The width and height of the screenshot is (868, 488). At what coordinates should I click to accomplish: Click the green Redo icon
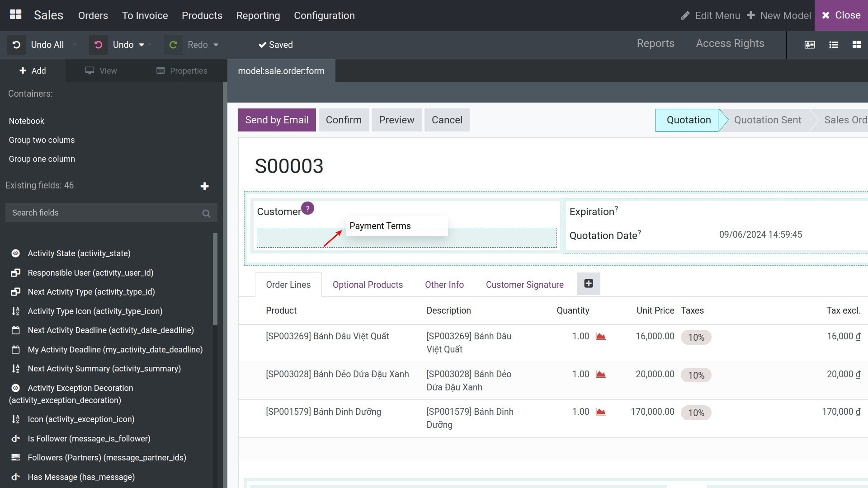[173, 45]
